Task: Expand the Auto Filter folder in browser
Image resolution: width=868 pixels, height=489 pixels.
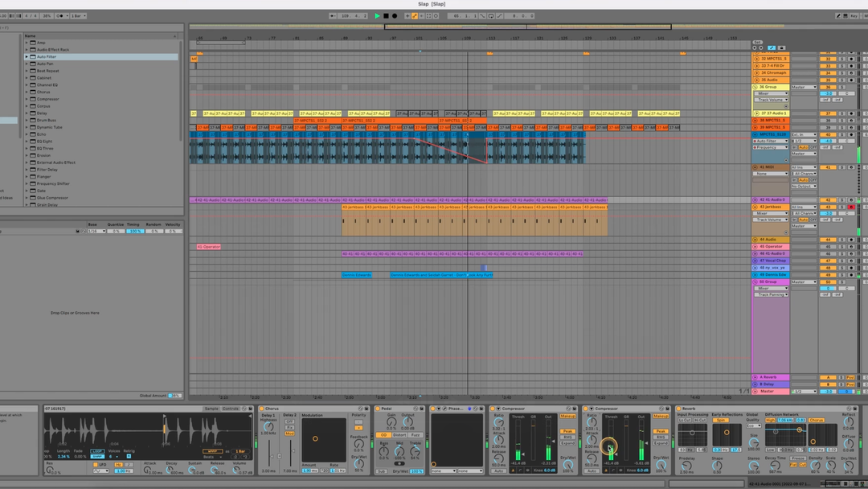Action: 26,57
